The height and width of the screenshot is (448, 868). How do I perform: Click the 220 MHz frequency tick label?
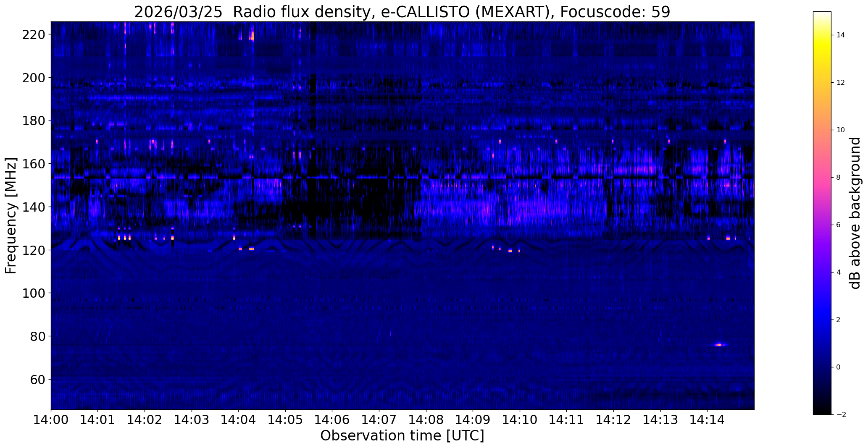pyautogui.click(x=34, y=34)
